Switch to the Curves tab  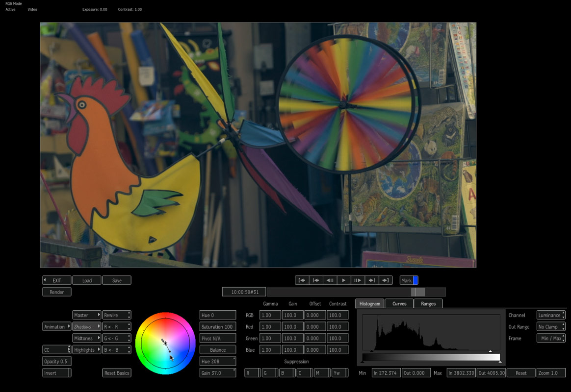coord(399,304)
